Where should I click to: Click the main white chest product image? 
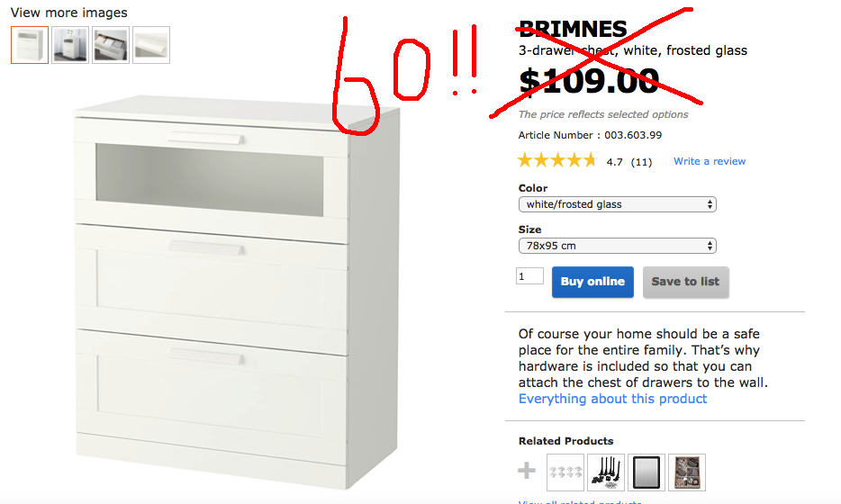click(237, 292)
